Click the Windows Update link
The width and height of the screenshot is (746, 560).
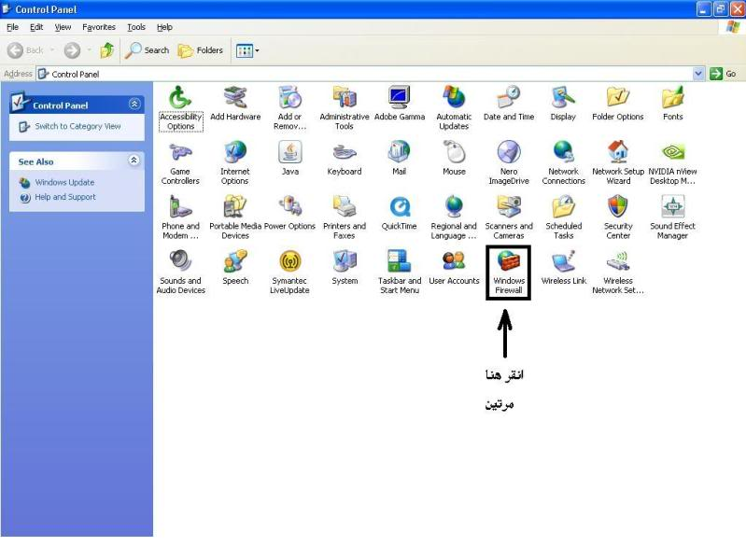point(64,182)
